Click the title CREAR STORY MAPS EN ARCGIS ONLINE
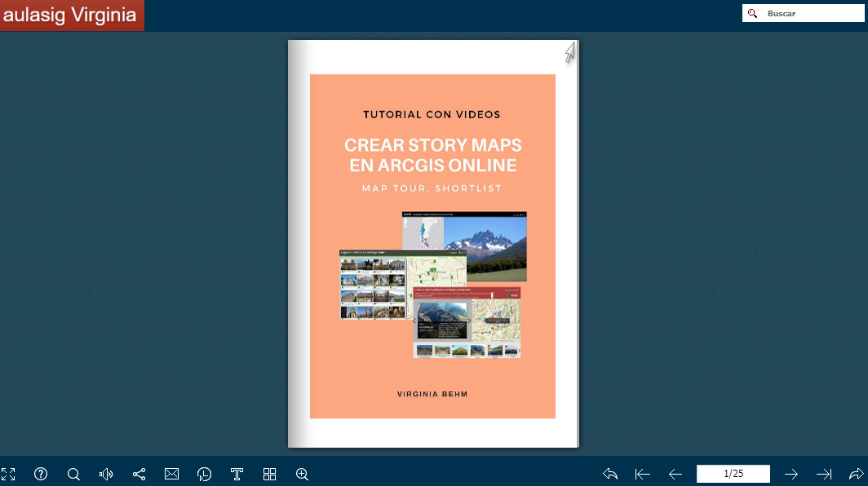 pos(433,155)
